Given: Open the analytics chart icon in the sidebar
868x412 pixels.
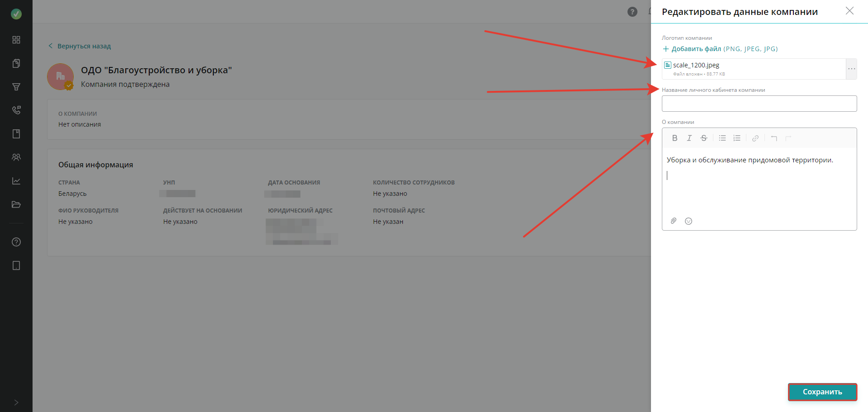Looking at the screenshot, I should tap(16, 181).
